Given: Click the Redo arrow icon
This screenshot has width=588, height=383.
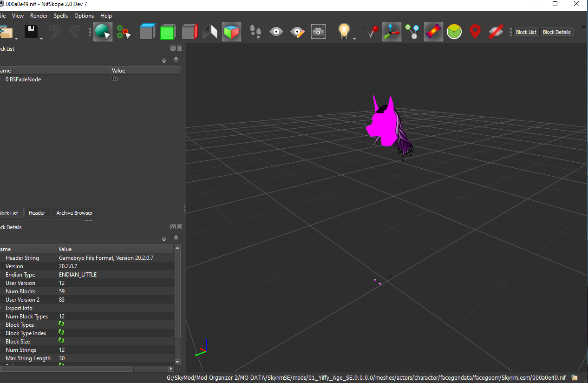Looking at the screenshot, I should point(74,32).
